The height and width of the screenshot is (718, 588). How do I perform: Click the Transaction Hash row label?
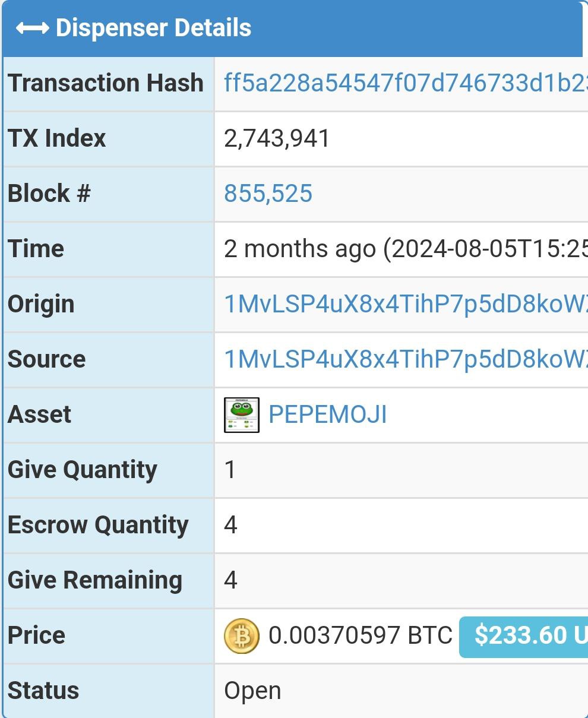pyautogui.click(x=106, y=83)
